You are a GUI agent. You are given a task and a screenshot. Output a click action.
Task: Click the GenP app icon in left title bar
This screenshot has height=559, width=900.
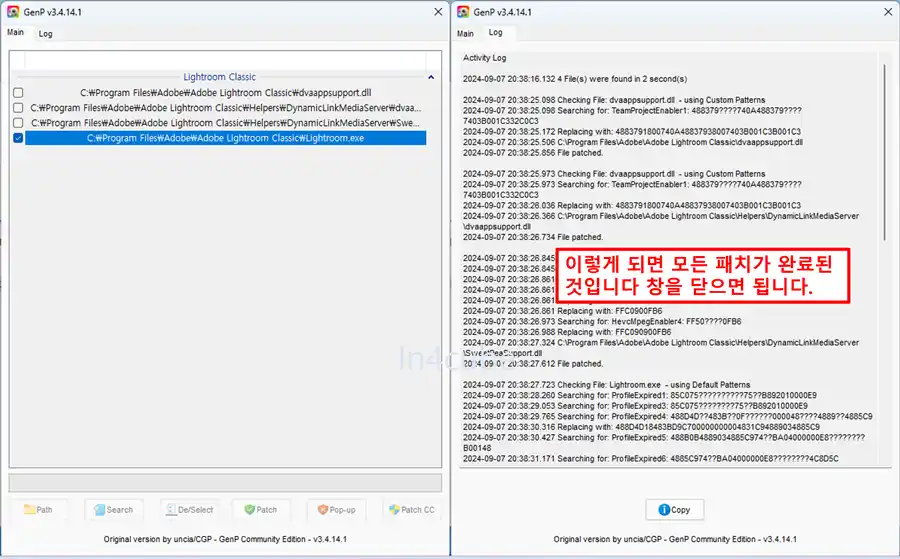pos(13,11)
